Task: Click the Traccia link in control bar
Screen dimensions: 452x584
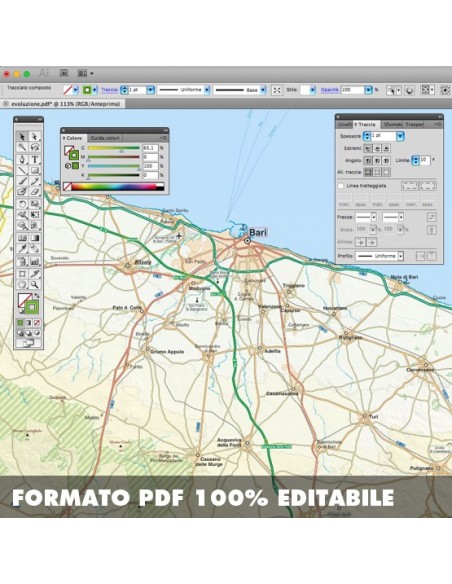Action: pos(109,90)
